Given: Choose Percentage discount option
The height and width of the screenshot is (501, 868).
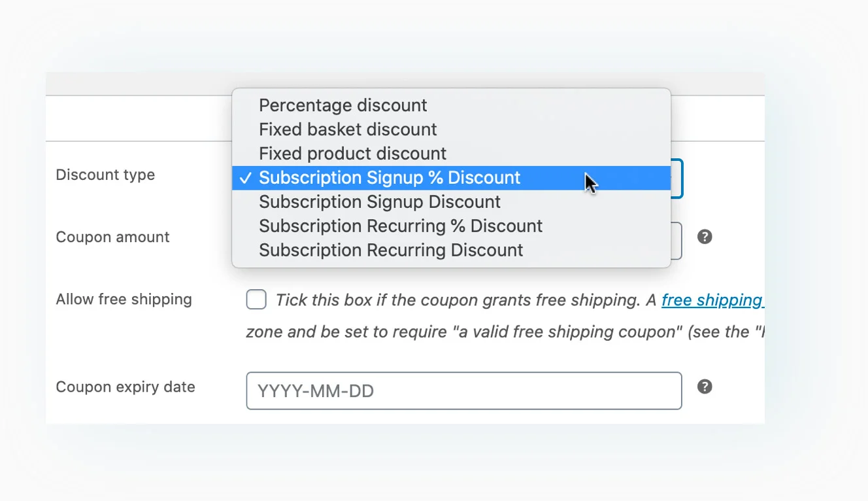Looking at the screenshot, I should [451, 105].
